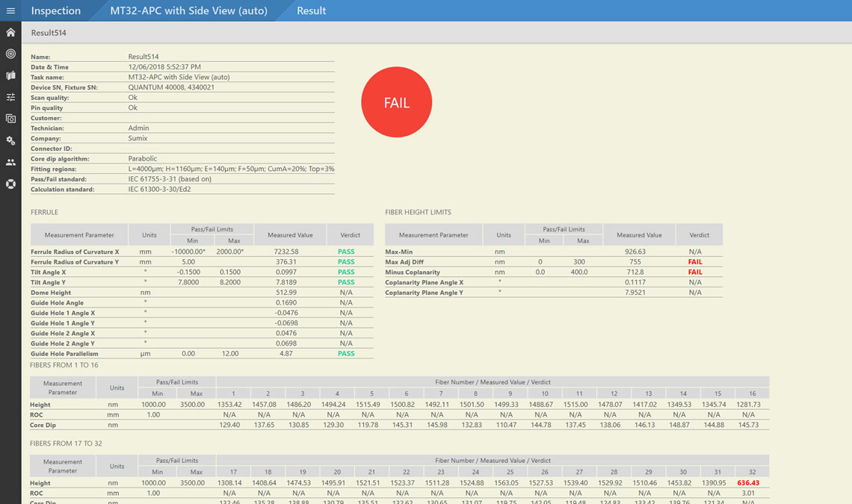Select the MT32-APC with Side View breadcrumb tab
The image size is (852, 504).
tap(188, 11)
